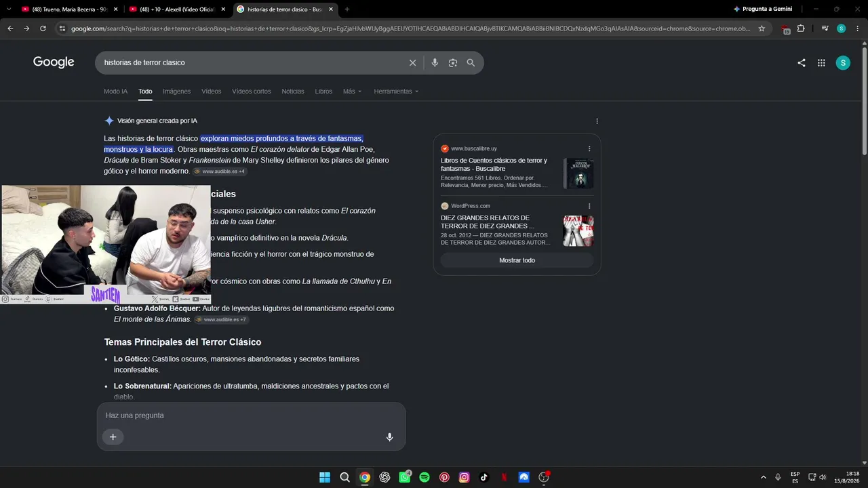This screenshot has height=488, width=868.
Task: Go to Google homepage via logo
Action: (x=54, y=62)
